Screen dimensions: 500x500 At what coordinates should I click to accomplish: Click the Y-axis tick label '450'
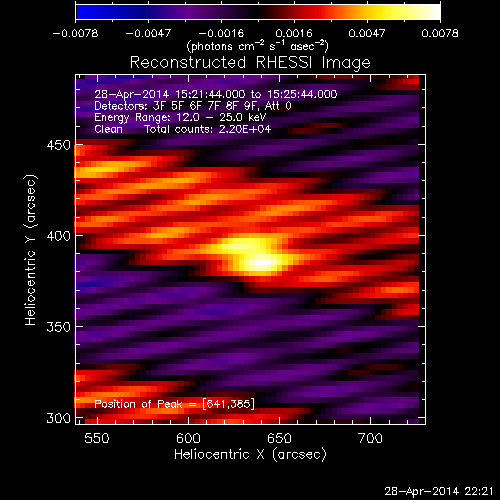tap(59, 145)
